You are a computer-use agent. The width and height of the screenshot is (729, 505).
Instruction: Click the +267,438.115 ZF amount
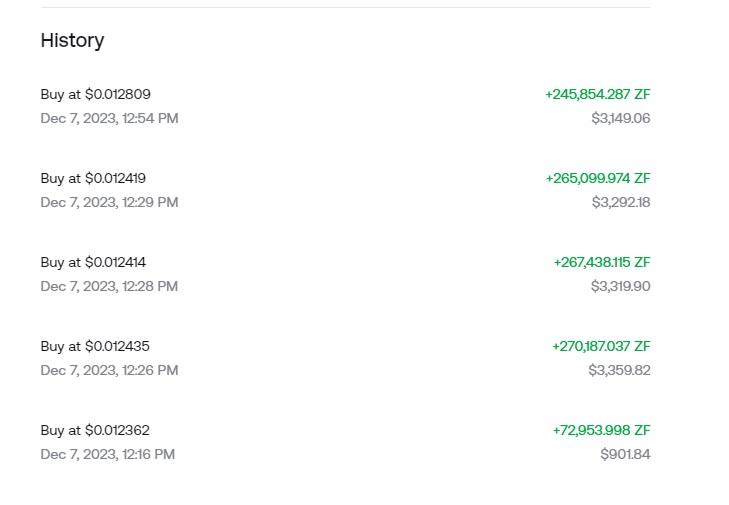click(601, 262)
